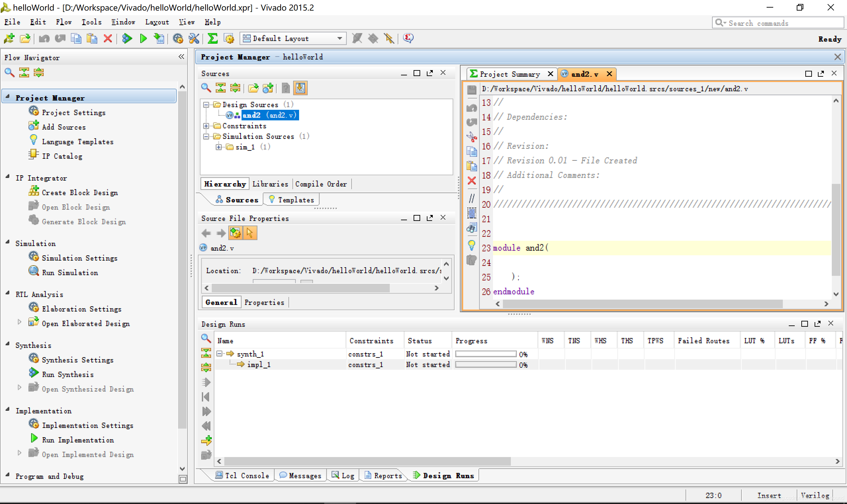Image resolution: width=847 pixels, height=504 pixels.
Task: Expand the Design Sources tree node
Action: click(206, 105)
